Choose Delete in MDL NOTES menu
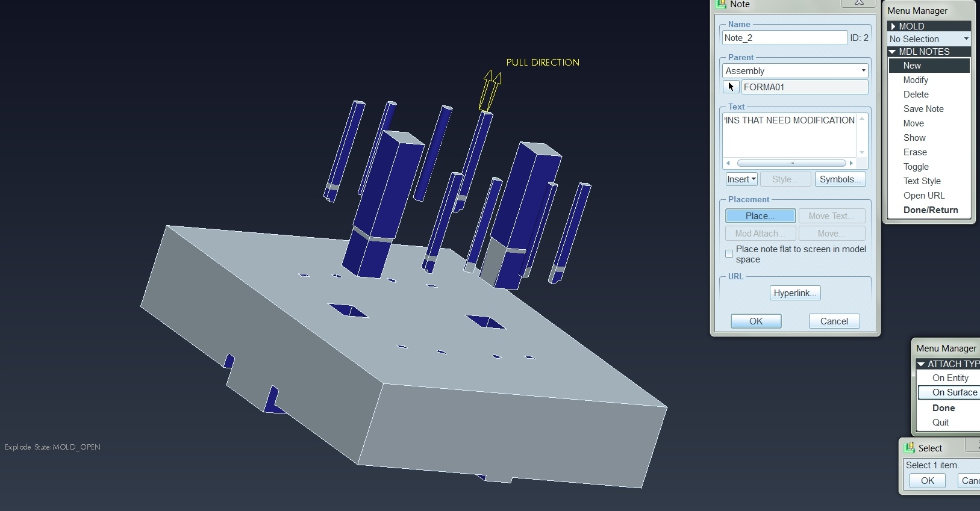Screen dimensions: 980x511 tap(916, 94)
